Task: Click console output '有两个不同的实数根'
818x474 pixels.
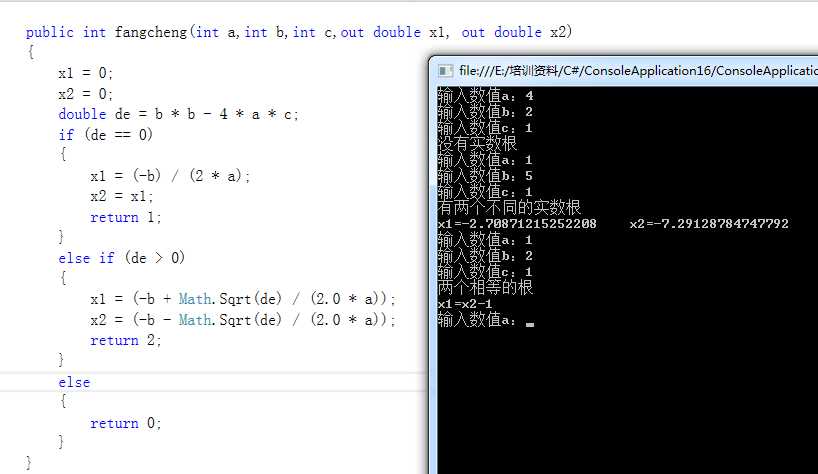Action: [x=509, y=208]
